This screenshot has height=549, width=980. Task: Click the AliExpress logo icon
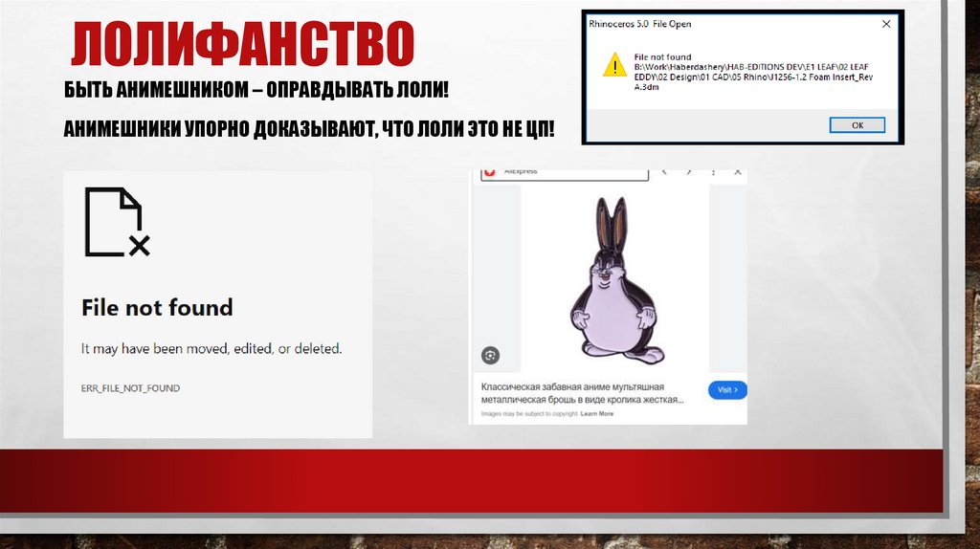(x=489, y=171)
